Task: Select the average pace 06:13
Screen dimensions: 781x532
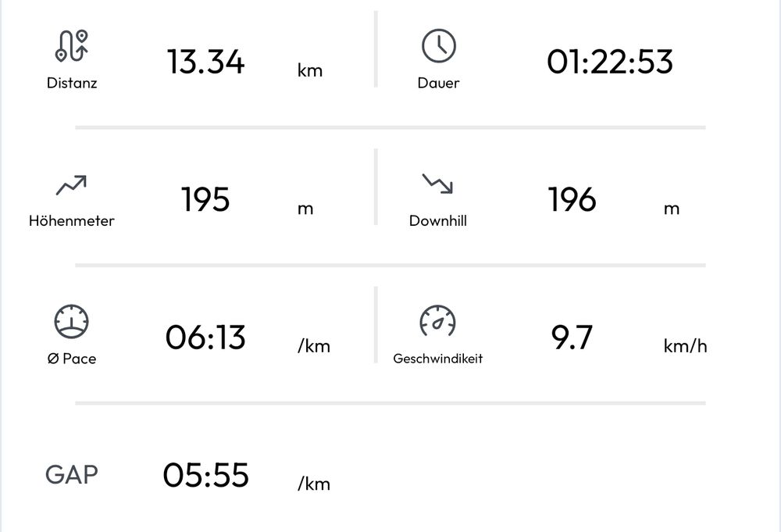Action: tap(207, 337)
